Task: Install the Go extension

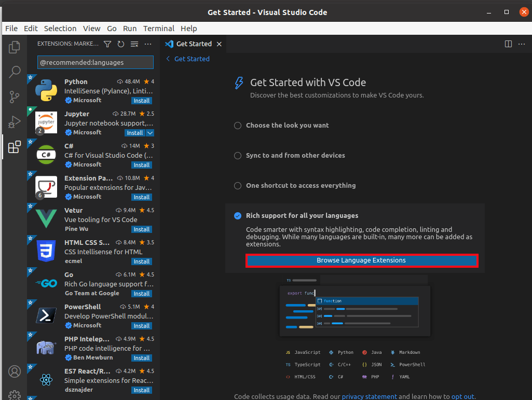Action: pos(142,294)
